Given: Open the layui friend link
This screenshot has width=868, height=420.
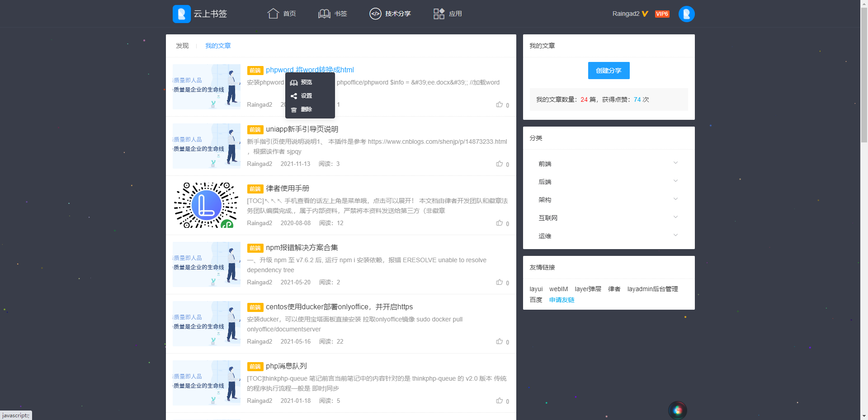Looking at the screenshot, I should point(536,289).
